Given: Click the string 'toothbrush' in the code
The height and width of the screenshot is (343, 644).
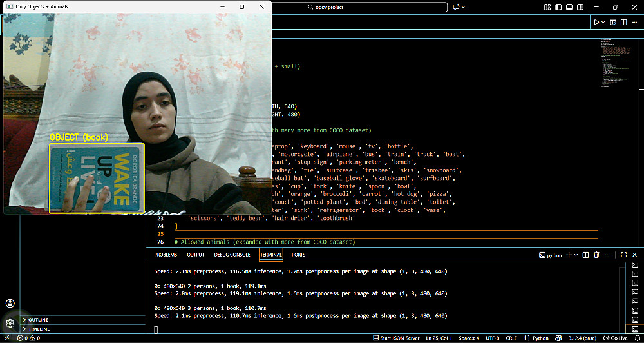Looking at the screenshot, I should (337, 219).
